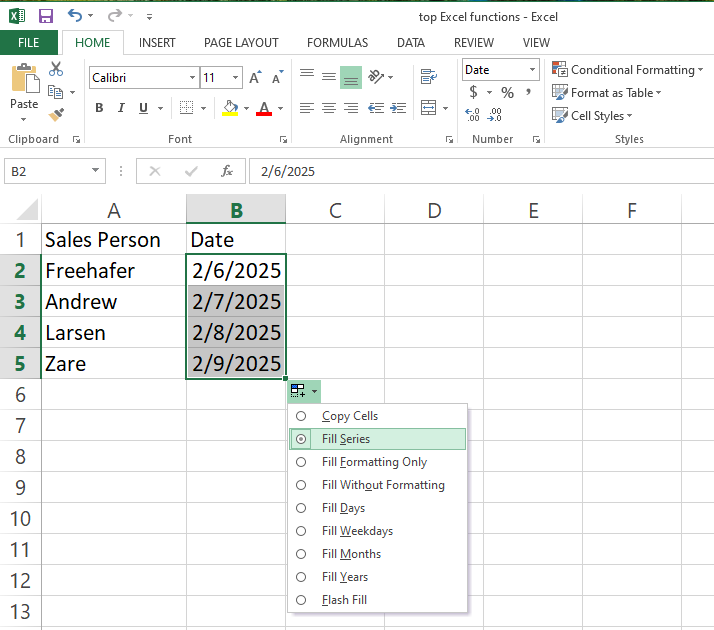The width and height of the screenshot is (714, 630).
Task: Click the Redo arrow icon
Action: coord(114,15)
